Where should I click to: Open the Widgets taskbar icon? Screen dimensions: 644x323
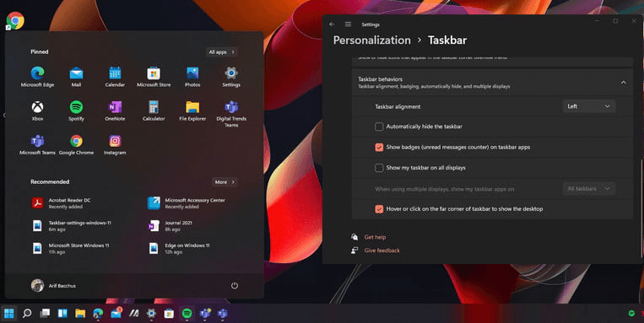pyautogui.click(x=62, y=314)
